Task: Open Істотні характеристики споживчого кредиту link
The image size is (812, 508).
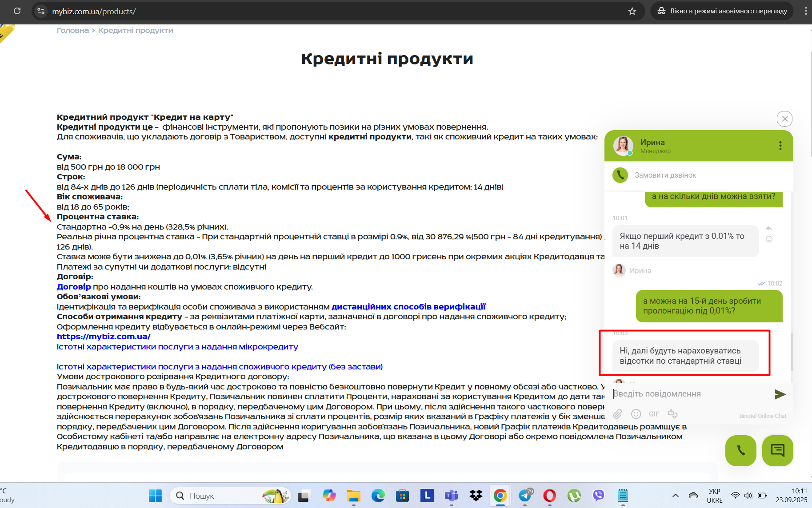Action: point(220,367)
